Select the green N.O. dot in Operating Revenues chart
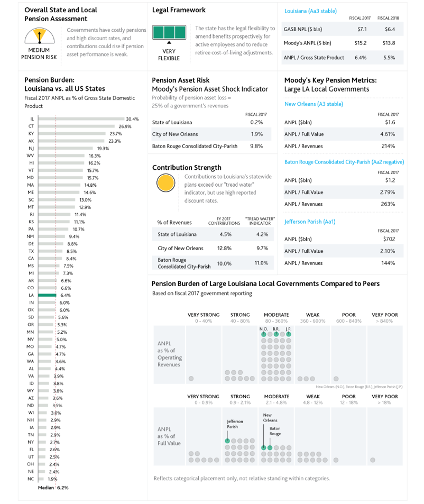 (x=263, y=334)
